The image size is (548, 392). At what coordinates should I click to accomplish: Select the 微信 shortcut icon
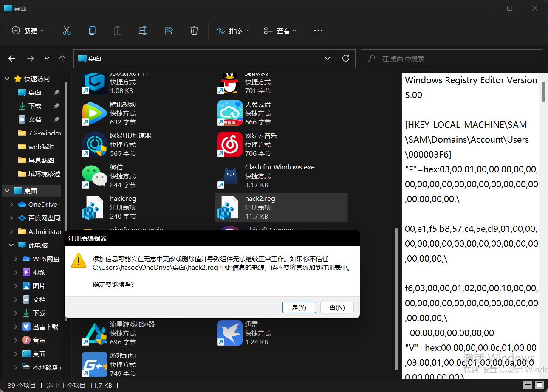click(94, 176)
